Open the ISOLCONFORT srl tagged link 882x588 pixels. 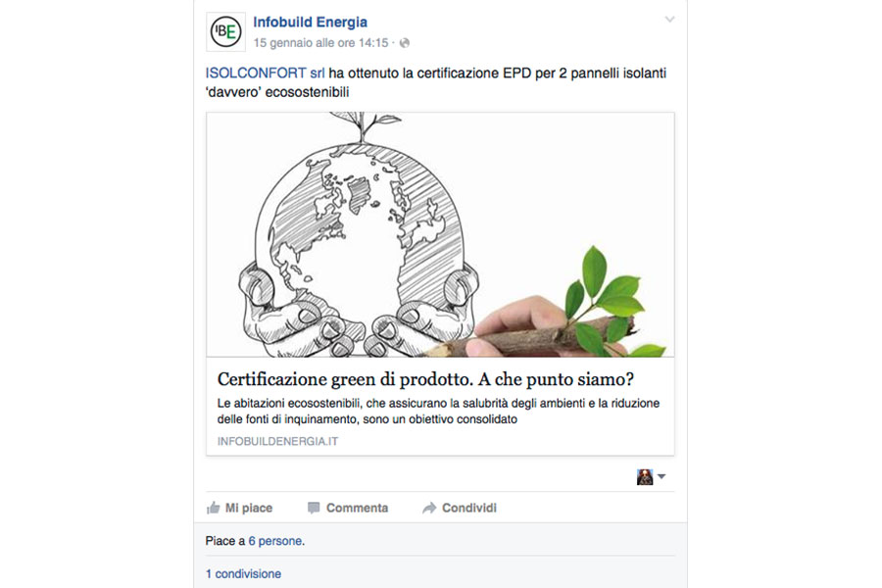point(265,73)
